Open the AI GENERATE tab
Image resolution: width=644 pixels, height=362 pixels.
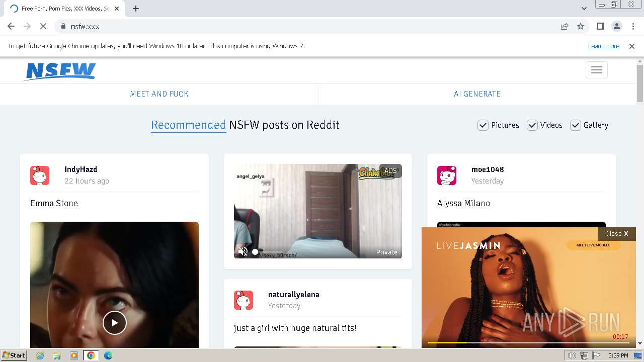click(x=477, y=94)
